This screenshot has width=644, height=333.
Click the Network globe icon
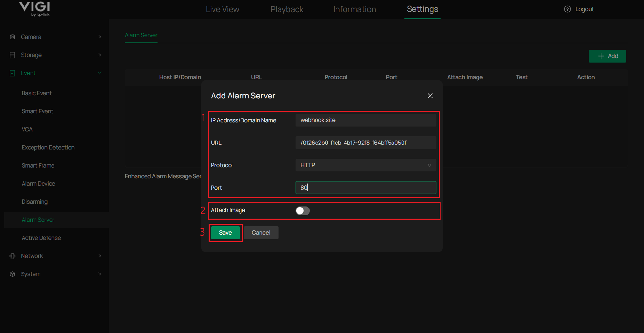point(13,256)
